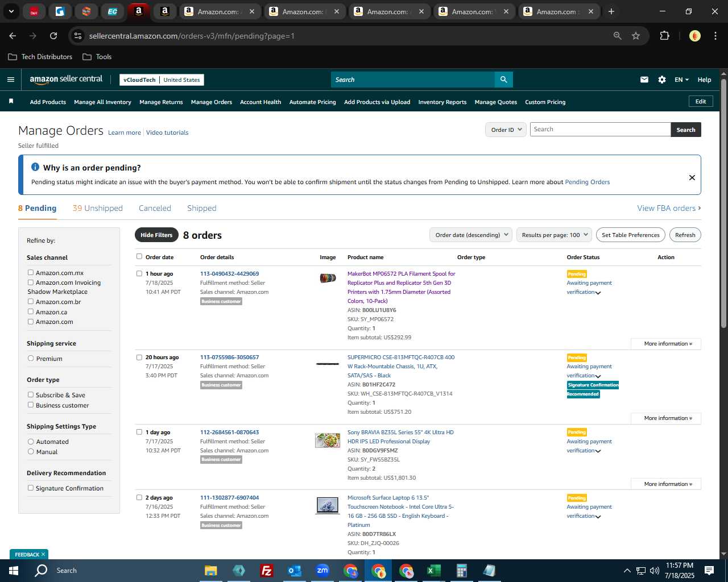Open the Chrome three-dot menu
Screen dimensions: 728x582
(714, 36)
